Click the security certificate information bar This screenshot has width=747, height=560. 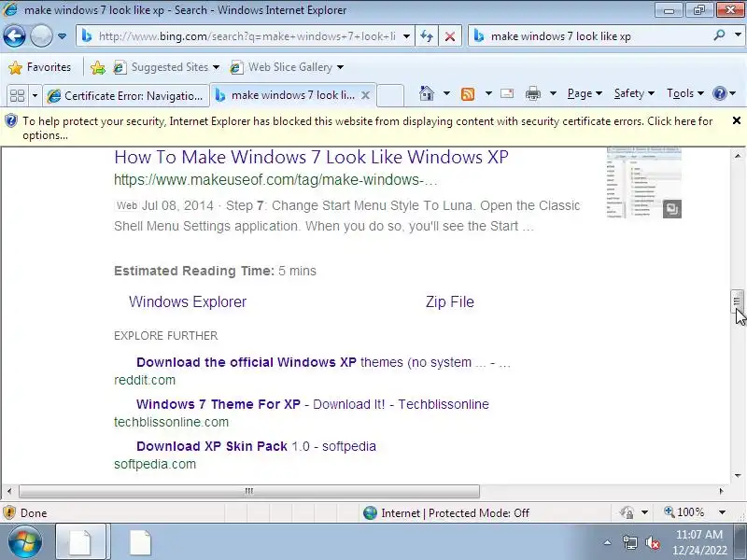click(x=367, y=128)
